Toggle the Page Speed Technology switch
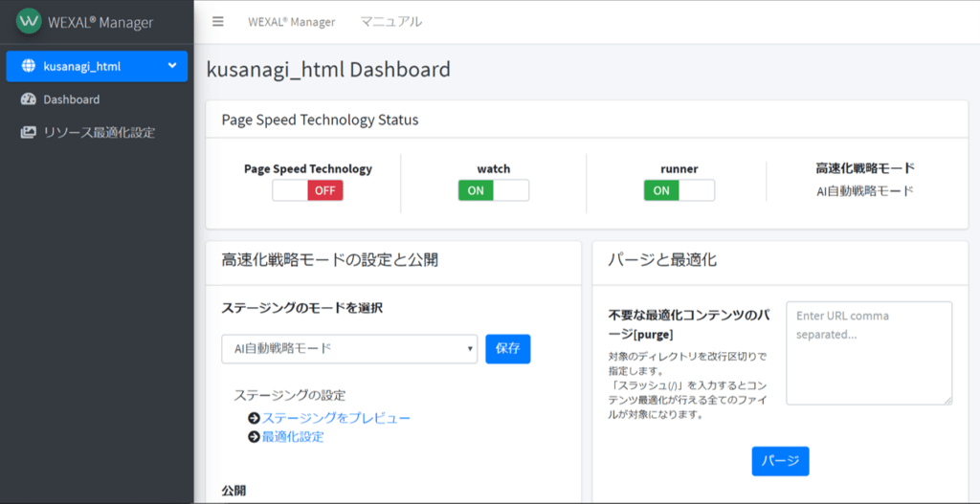This screenshot has width=980, height=504. [x=307, y=190]
